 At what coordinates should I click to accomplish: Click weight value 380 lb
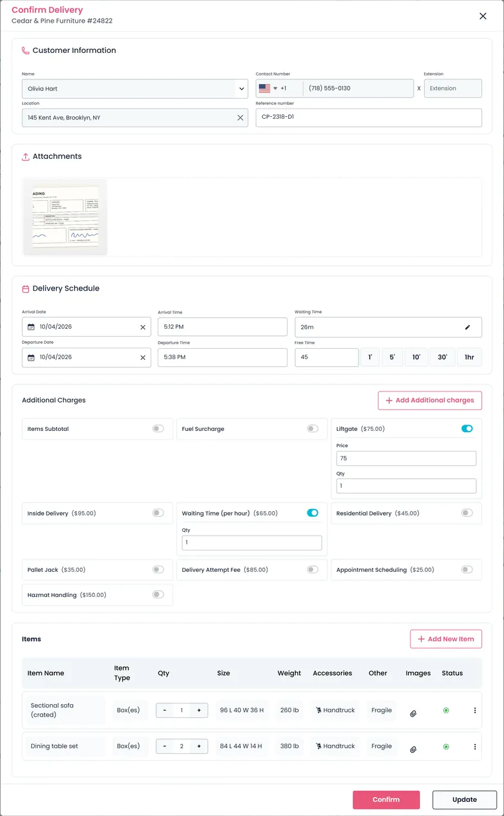[x=289, y=746]
